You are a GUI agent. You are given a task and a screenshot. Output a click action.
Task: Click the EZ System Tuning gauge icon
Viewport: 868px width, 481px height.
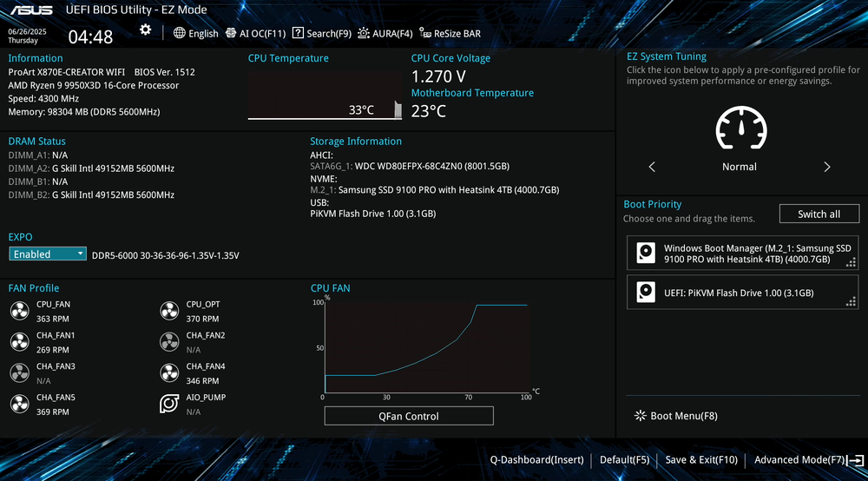tap(740, 129)
